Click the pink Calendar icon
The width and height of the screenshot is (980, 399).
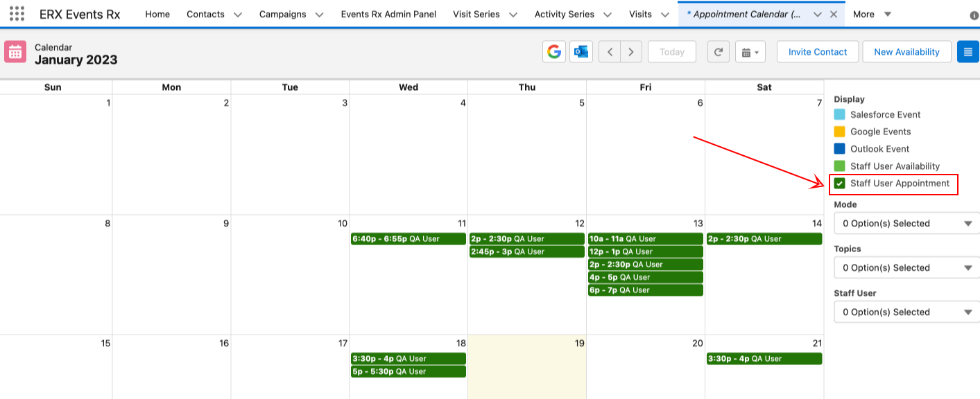15,52
